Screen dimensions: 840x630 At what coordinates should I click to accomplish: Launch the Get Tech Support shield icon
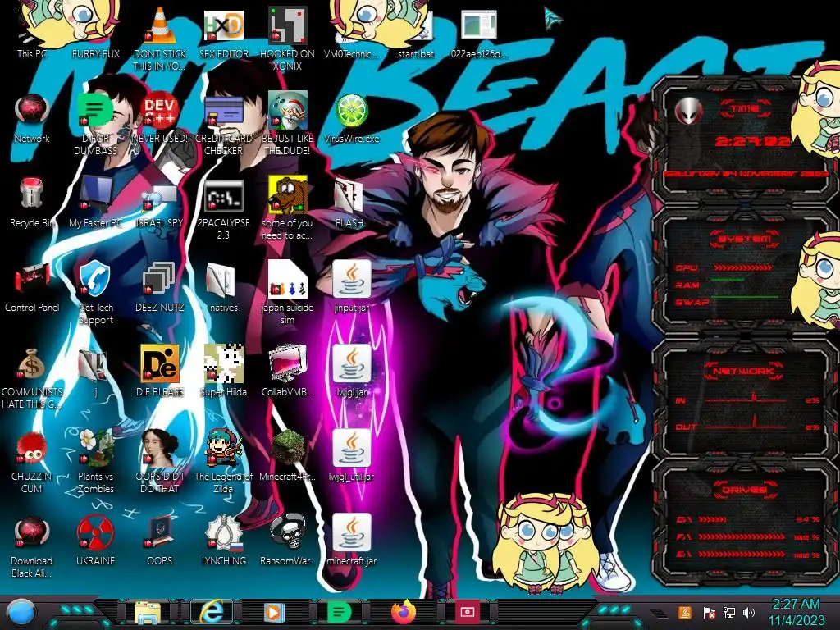[95, 294]
